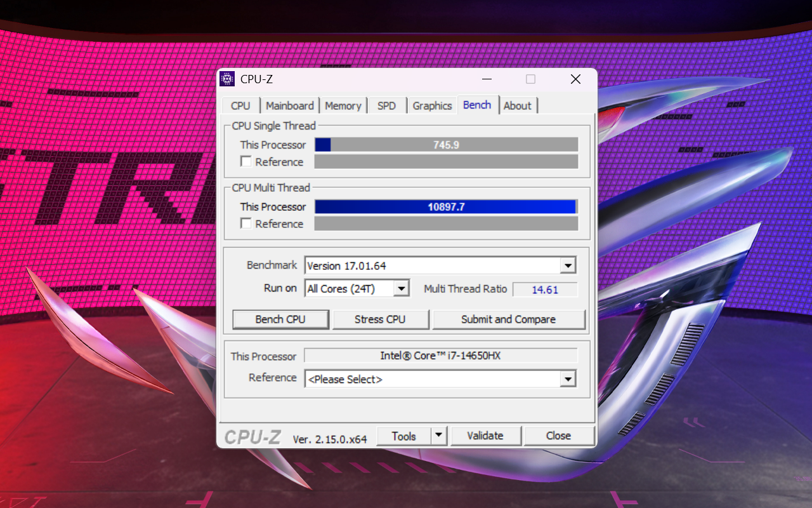The image size is (812, 508).
Task: Click the CPU Multi Thread group label
Action: [x=271, y=187]
